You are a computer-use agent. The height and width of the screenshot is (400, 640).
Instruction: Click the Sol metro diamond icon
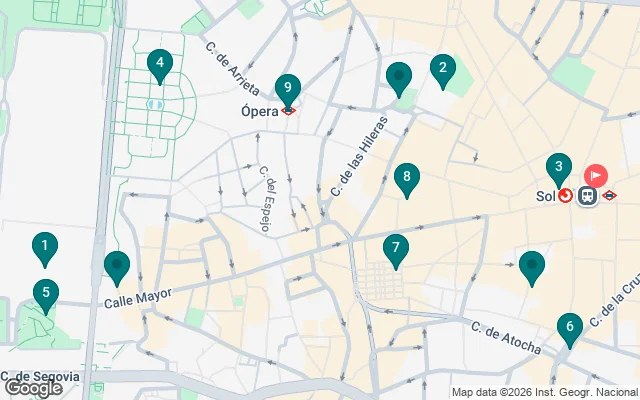[609, 196]
